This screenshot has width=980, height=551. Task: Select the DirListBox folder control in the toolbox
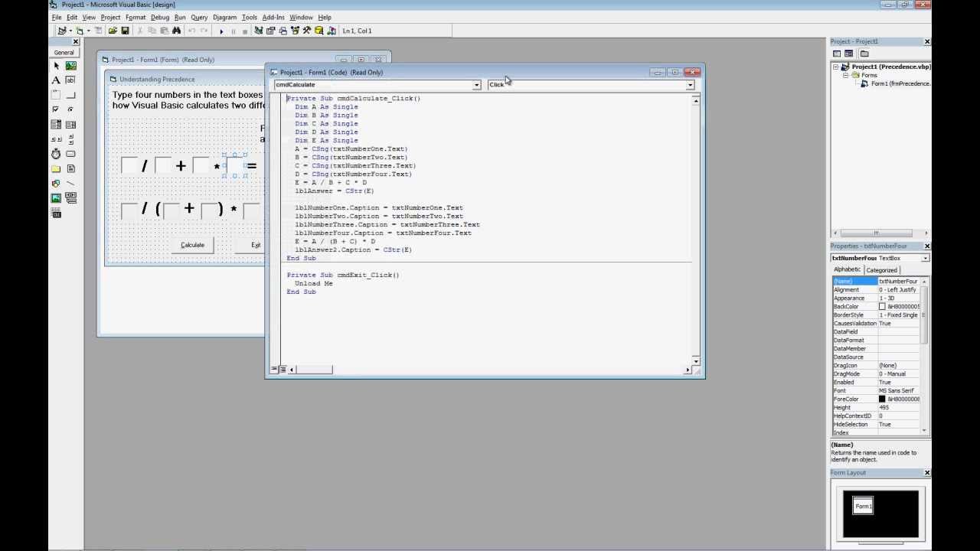click(56, 168)
